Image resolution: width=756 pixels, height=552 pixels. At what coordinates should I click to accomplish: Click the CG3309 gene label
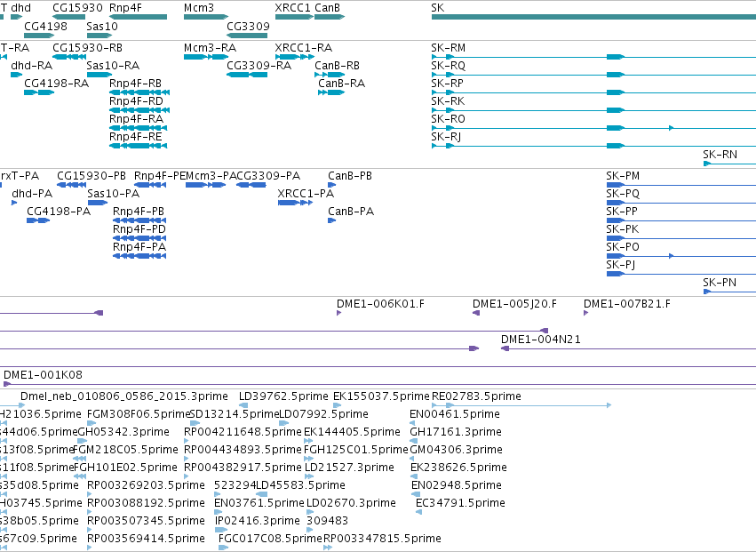249,26
